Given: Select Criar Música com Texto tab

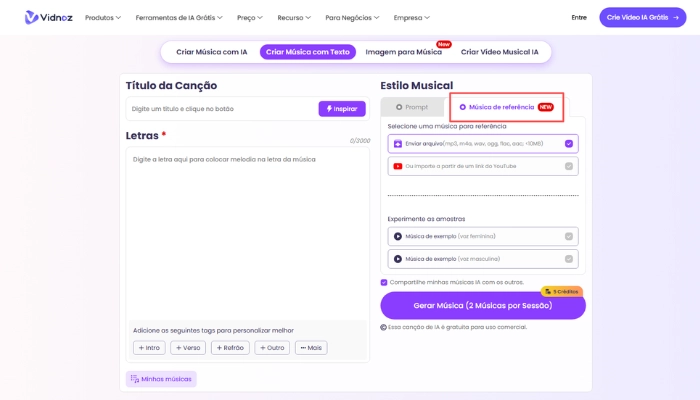Looking at the screenshot, I should 308,52.
